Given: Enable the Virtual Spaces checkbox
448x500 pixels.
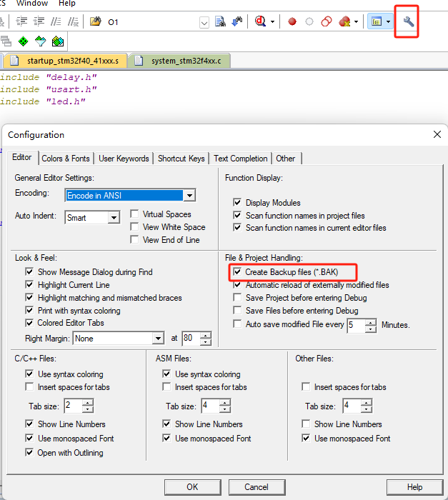Looking at the screenshot, I should click(134, 214).
